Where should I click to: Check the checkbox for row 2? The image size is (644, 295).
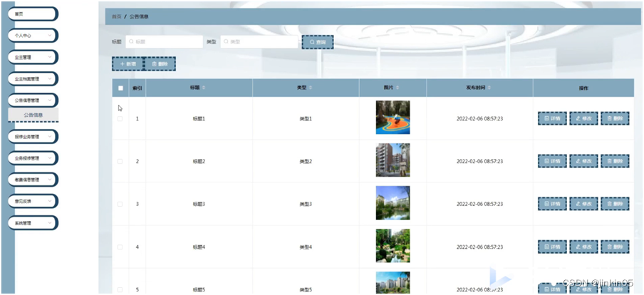[x=120, y=162]
